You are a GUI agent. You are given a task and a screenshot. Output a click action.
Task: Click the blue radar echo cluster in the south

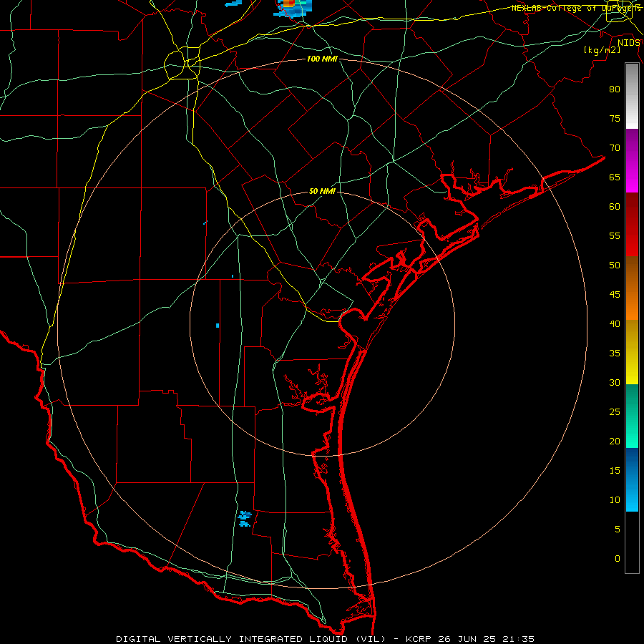[x=245, y=519]
